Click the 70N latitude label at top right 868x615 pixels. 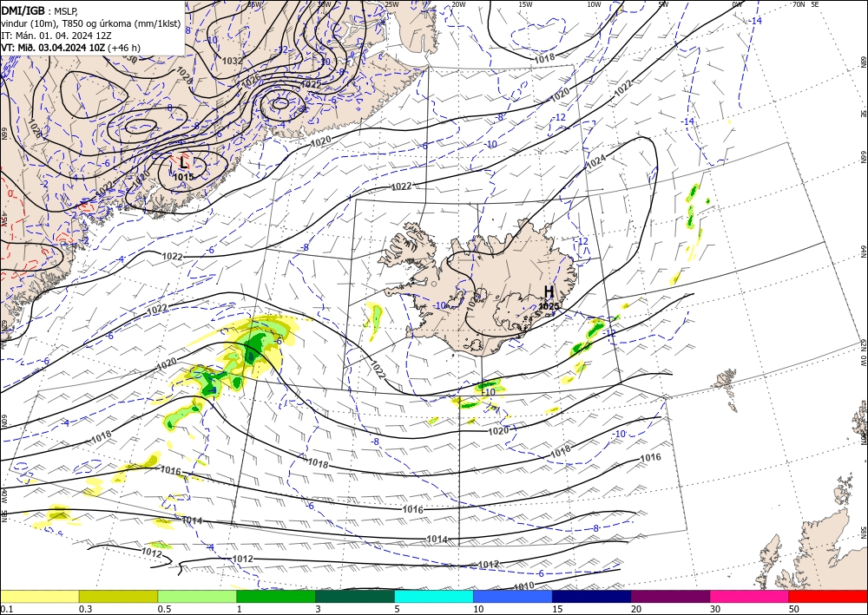coord(799,4)
